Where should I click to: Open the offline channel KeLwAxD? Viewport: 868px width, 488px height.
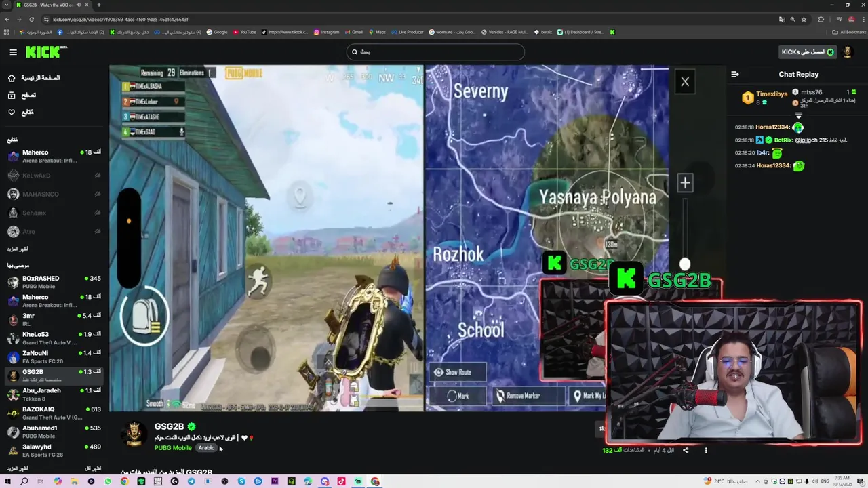click(54, 176)
